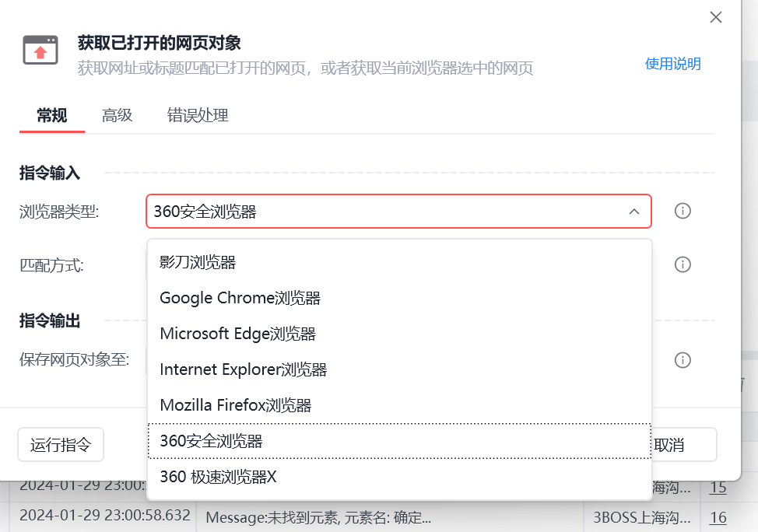758x532 pixels.
Task: Click the 3BOSS上海沟... cell in the log row
Action: click(x=642, y=517)
